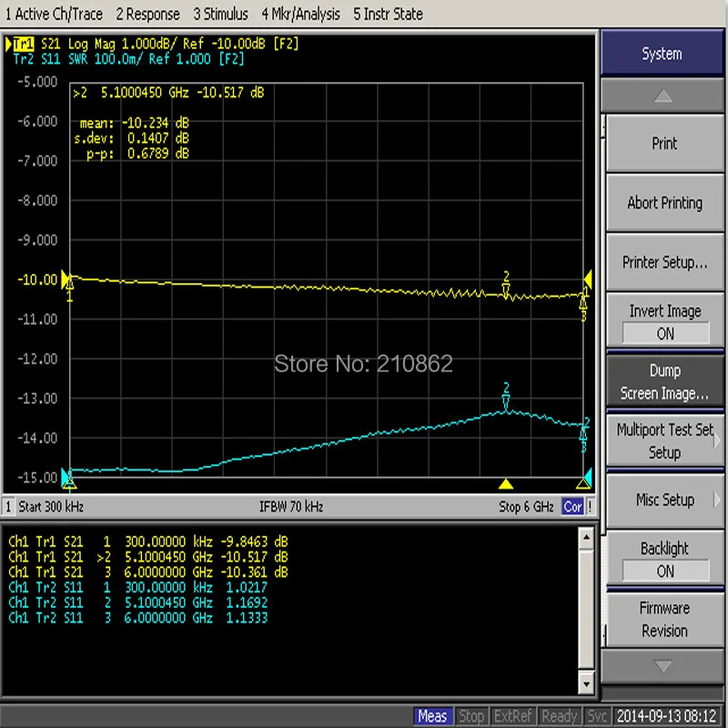This screenshot has width=728, height=728.
Task: Open Printer Setup dialog
Action: [x=664, y=262]
